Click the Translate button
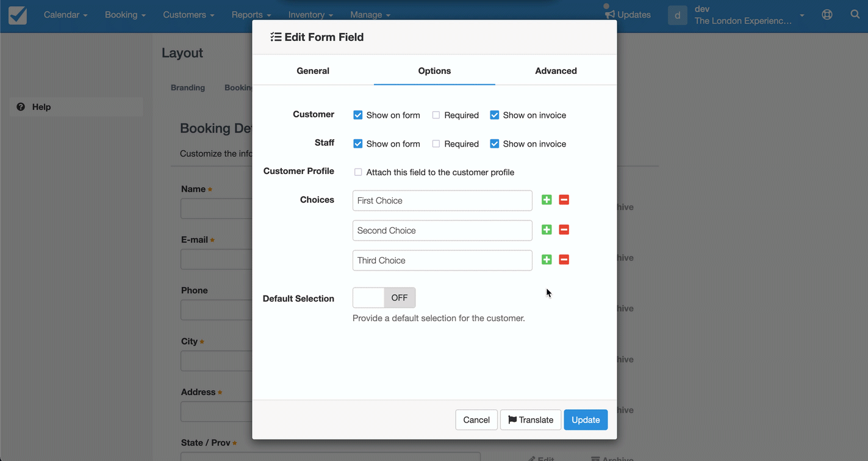The width and height of the screenshot is (868, 461). (x=531, y=419)
